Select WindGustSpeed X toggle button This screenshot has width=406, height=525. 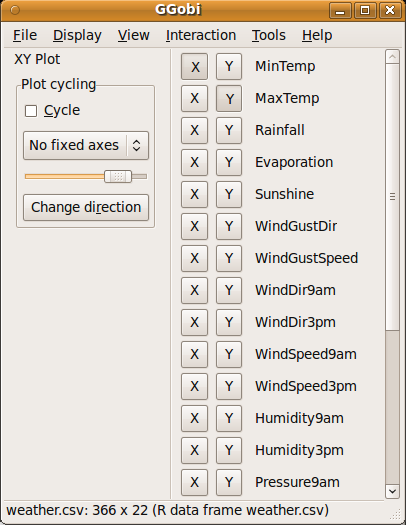coord(194,258)
